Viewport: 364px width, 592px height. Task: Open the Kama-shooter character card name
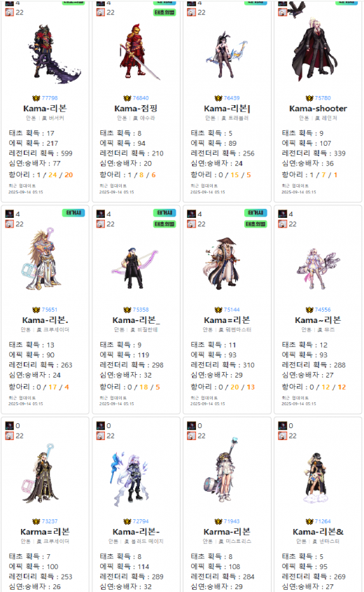point(318,109)
